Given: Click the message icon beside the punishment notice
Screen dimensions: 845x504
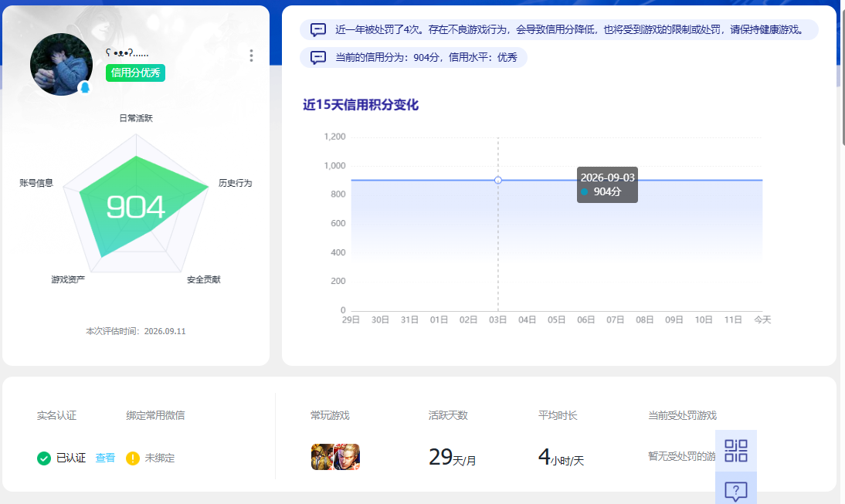Looking at the screenshot, I should click(318, 29).
